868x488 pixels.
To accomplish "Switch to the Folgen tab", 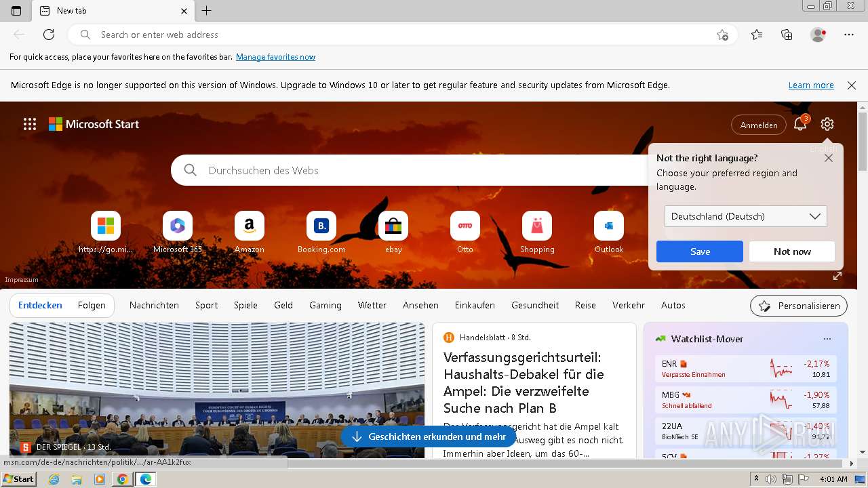I will click(x=92, y=305).
